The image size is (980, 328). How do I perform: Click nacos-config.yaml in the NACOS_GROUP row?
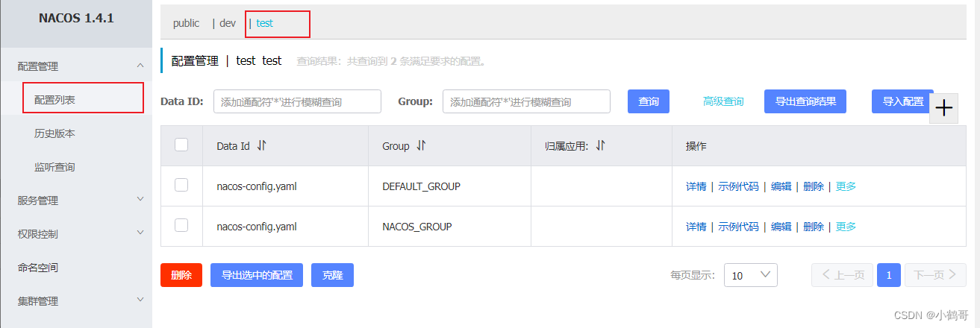point(257,226)
